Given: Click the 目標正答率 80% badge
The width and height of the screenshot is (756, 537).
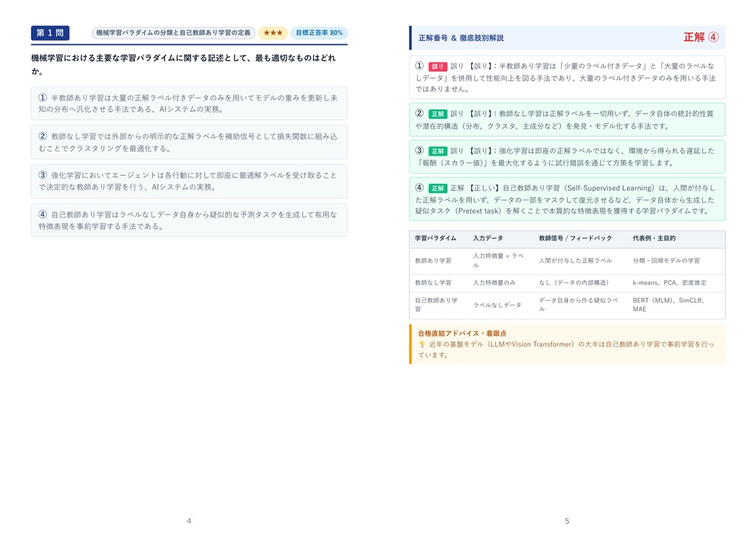Looking at the screenshot, I should coord(319,33).
